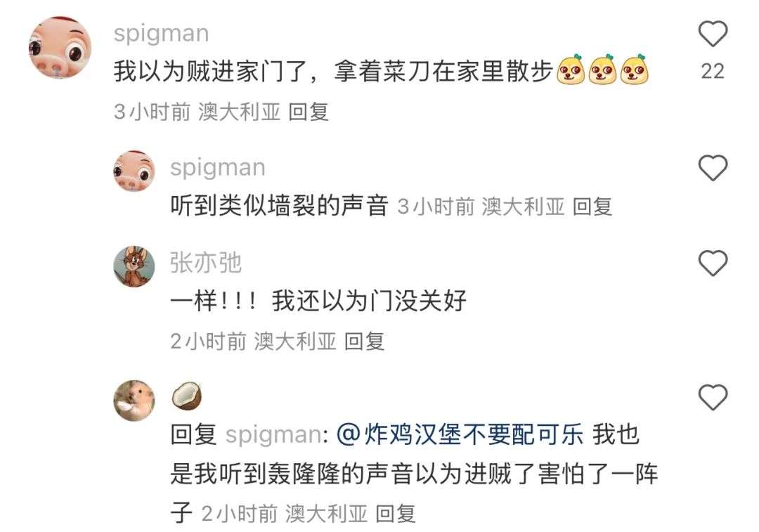This screenshot has width=759, height=532.
Task: Open the hamster avatar profile
Action: 134,401
